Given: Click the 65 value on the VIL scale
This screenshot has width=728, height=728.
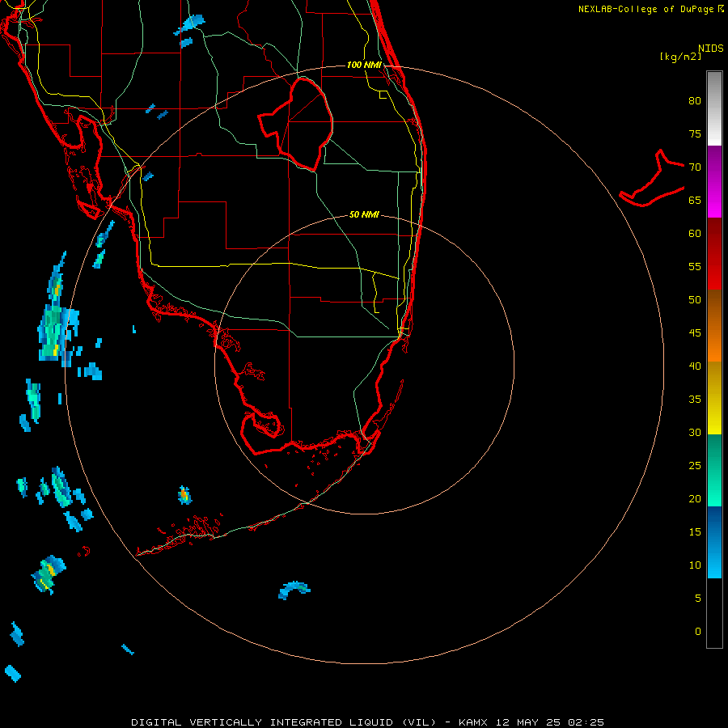Looking at the screenshot, I should [695, 200].
